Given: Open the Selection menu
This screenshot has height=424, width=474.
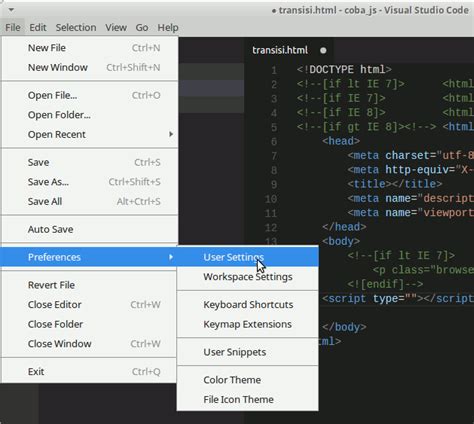Looking at the screenshot, I should click(x=76, y=27).
